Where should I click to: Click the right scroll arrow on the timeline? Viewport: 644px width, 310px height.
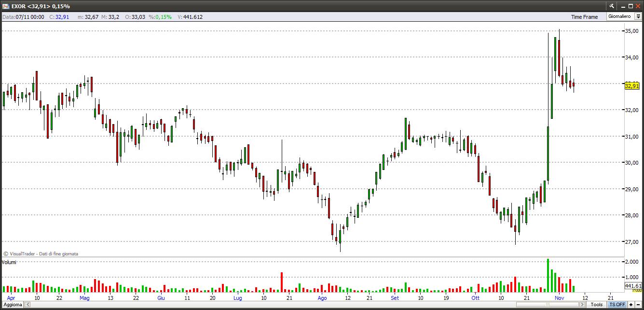click(x=583, y=305)
